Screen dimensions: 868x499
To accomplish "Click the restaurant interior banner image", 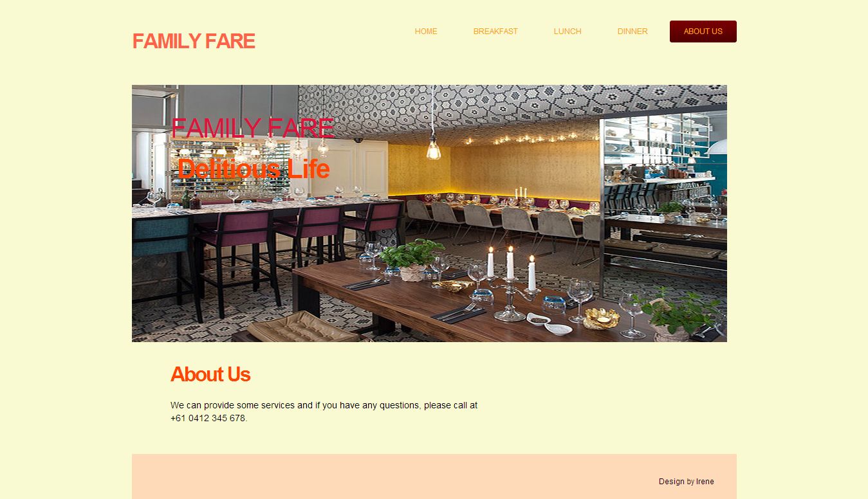I will pyautogui.click(x=429, y=213).
